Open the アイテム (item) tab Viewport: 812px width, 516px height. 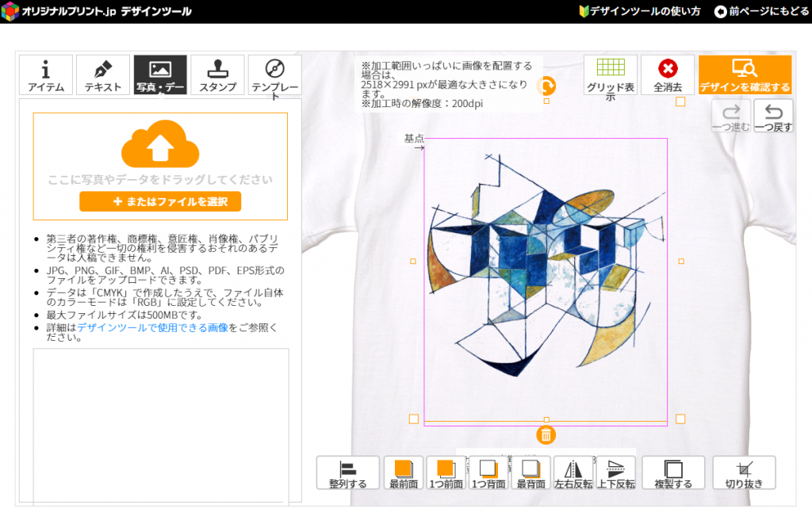[x=45, y=75]
